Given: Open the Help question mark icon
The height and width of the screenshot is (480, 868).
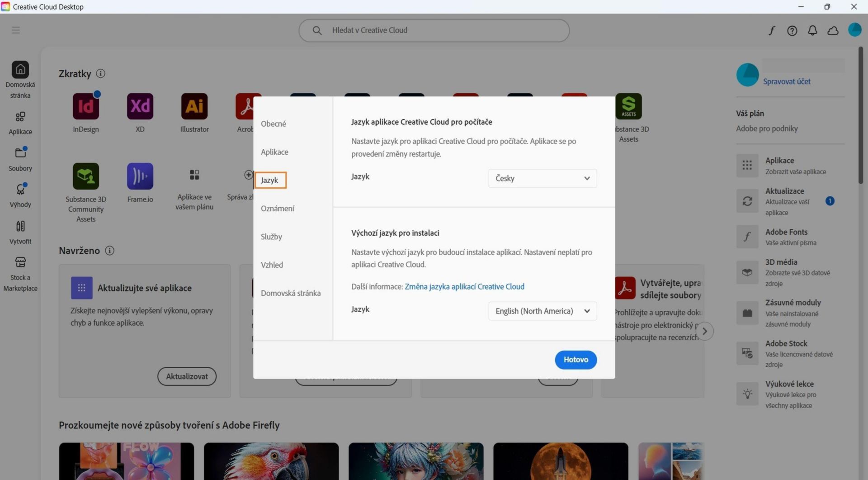Looking at the screenshot, I should pos(792,30).
